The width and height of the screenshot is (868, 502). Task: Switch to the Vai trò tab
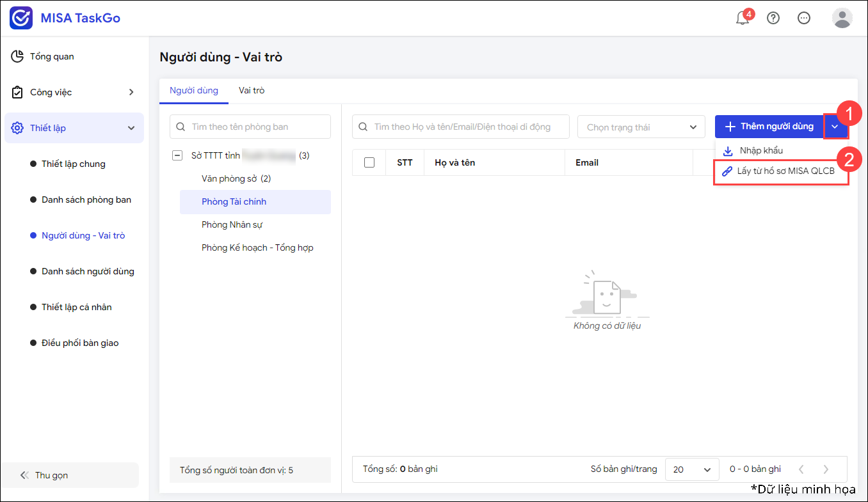(252, 91)
